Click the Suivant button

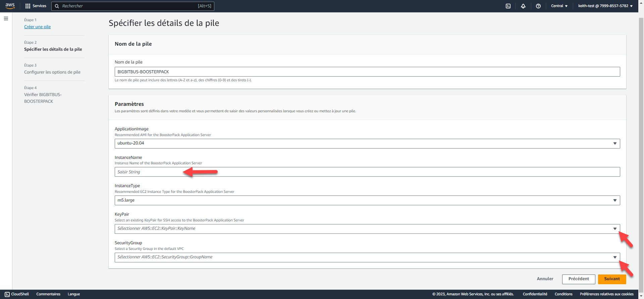(612, 279)
